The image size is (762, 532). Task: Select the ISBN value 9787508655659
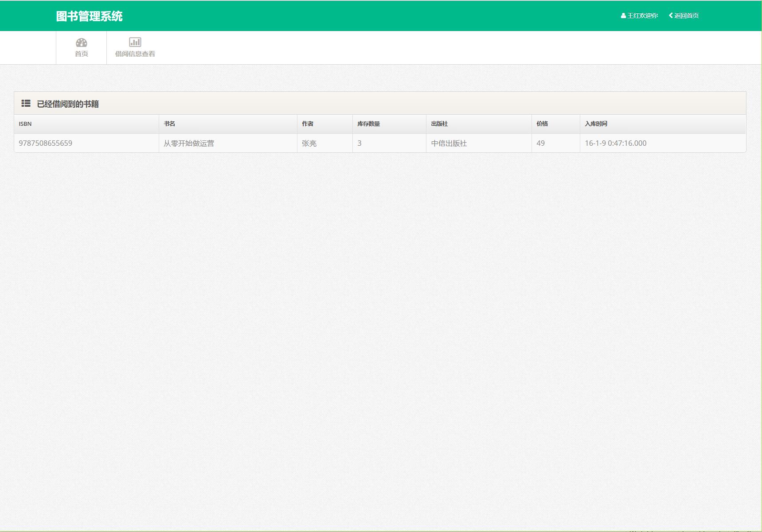[46, 143]
